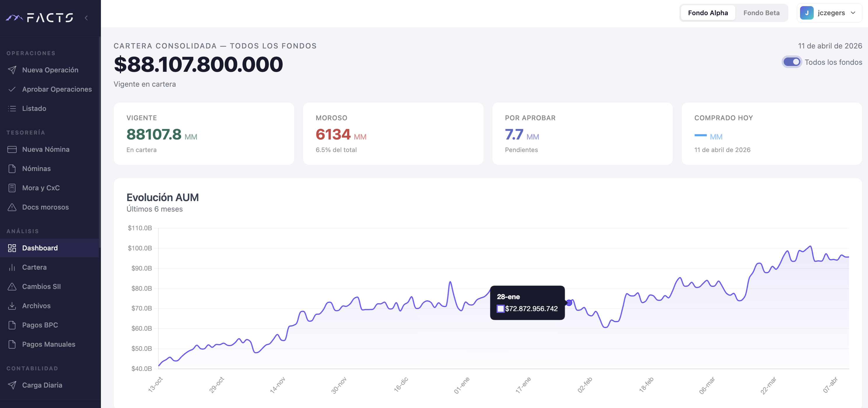Open Pagos Manuales page
868x408 pixels.
click(x=48, y=344)
